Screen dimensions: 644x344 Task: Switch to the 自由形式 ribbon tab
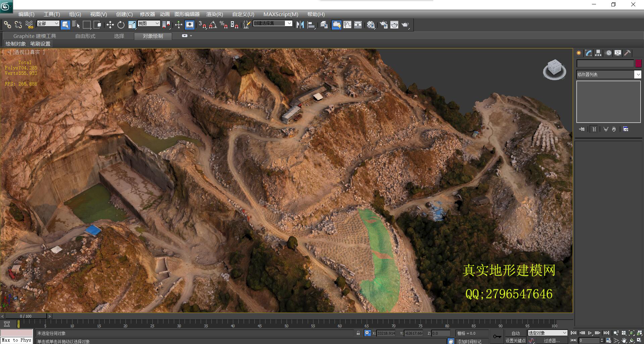coord(85,36)
